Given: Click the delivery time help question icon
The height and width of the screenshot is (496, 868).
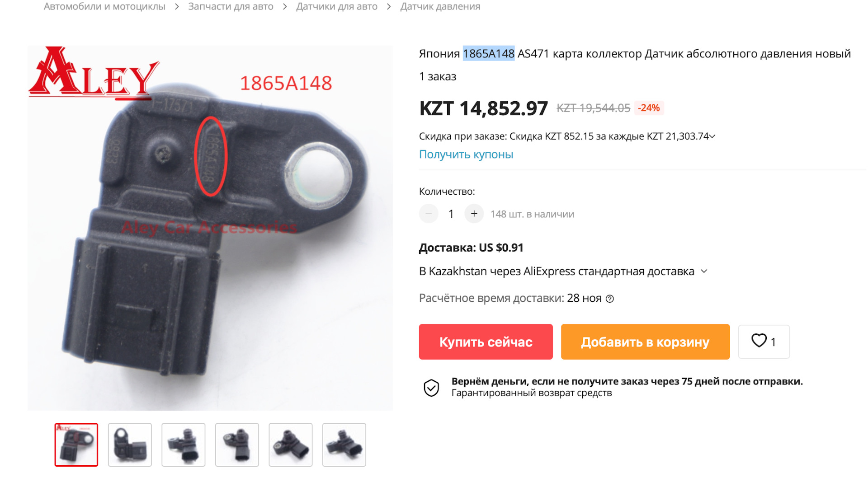Looking at the screenshot, I should pyautogui.click(x=610, y=299).
